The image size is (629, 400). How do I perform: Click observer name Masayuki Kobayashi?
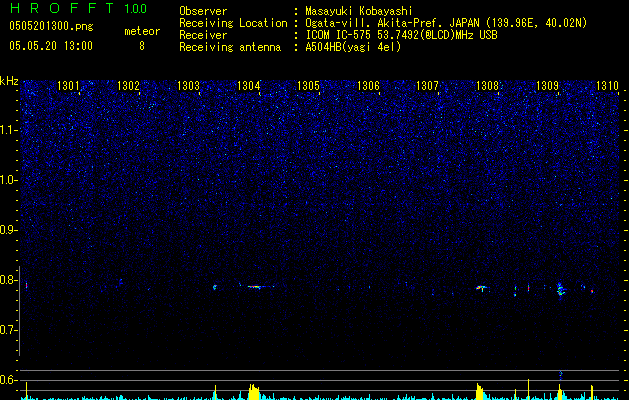click(x=359, y=11)
